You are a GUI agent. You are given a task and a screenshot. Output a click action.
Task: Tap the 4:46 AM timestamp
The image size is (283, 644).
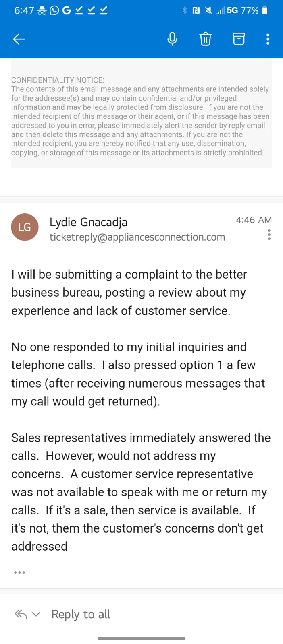(254, 220)
